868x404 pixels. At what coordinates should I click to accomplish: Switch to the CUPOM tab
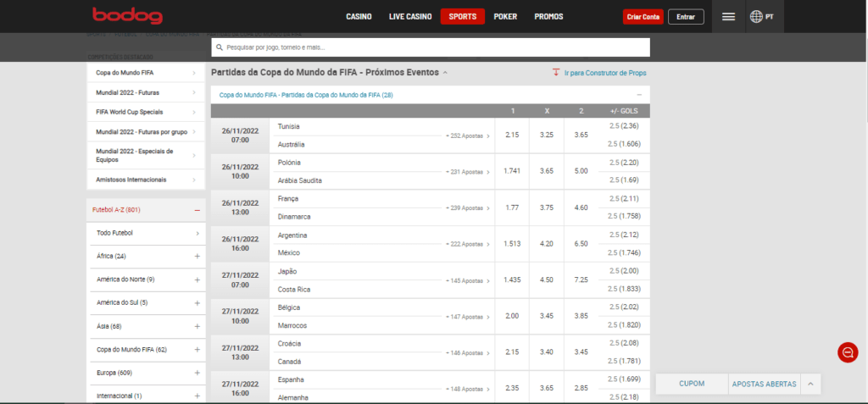(692, 384)
